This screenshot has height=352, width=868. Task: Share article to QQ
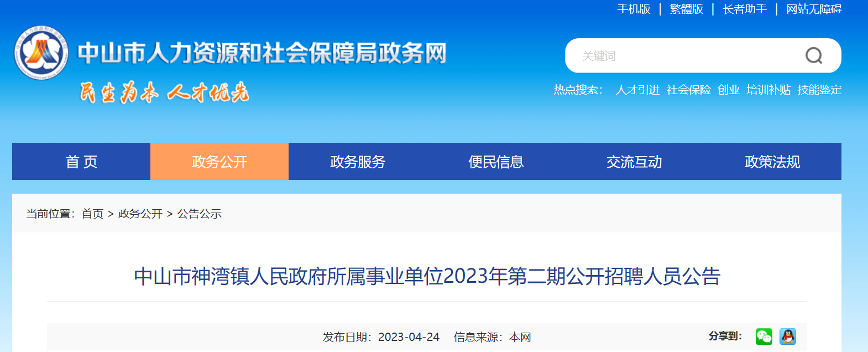[x=788, y=337]
